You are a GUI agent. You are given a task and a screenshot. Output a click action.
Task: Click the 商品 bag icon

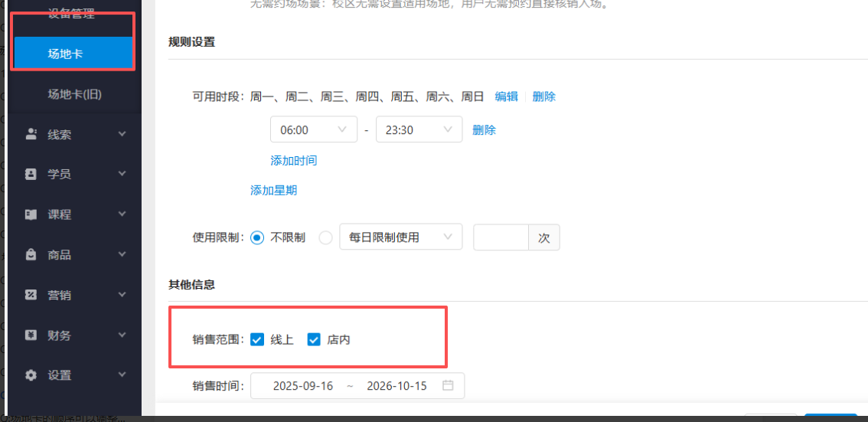coord(31,255)
